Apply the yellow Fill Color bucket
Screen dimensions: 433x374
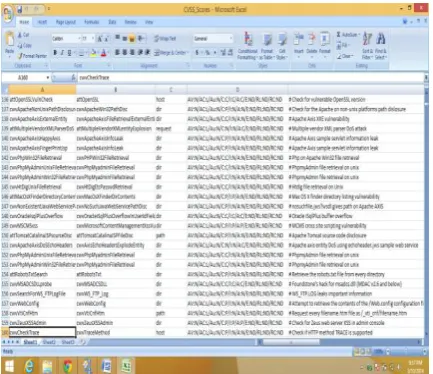point(94,53)
